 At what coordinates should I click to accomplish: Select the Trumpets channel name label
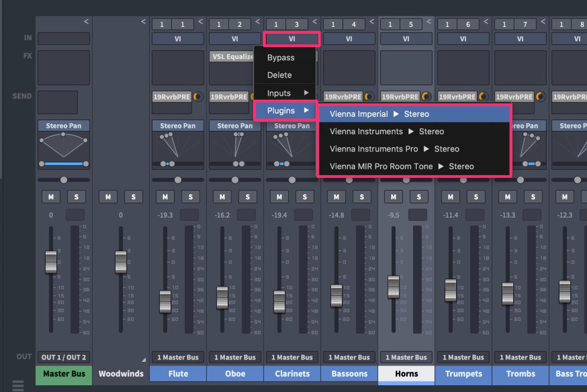[x=463, y=374]
